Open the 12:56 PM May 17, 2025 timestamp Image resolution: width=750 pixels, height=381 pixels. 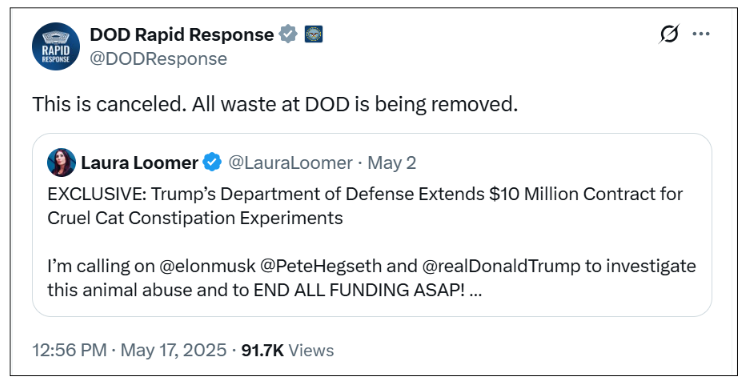coord(129,350)
